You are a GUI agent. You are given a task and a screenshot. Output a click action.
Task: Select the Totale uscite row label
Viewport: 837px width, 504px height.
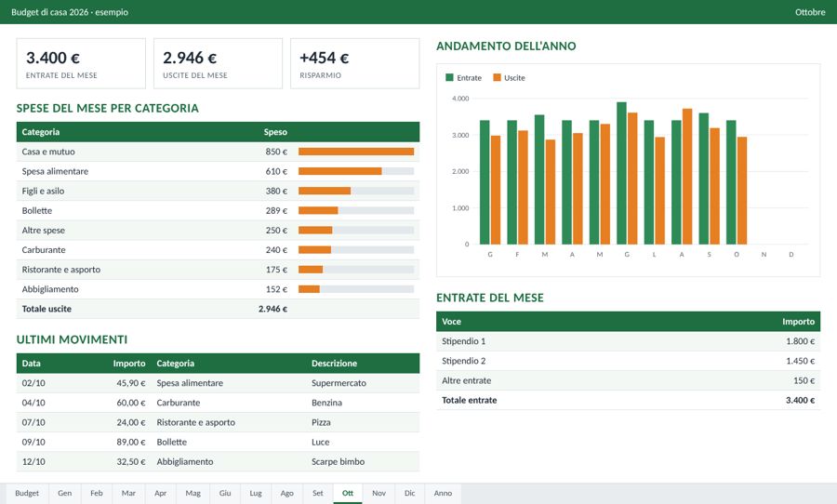(x=46, y=309)
